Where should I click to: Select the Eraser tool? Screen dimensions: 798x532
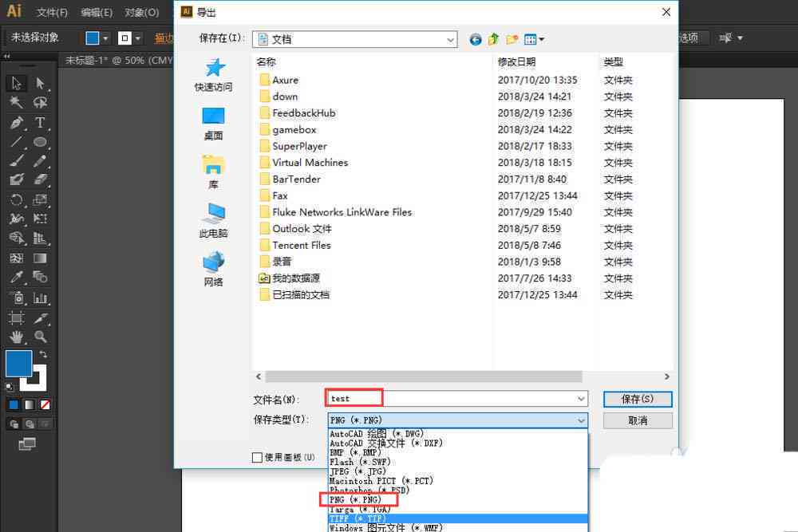click(40, 179)
